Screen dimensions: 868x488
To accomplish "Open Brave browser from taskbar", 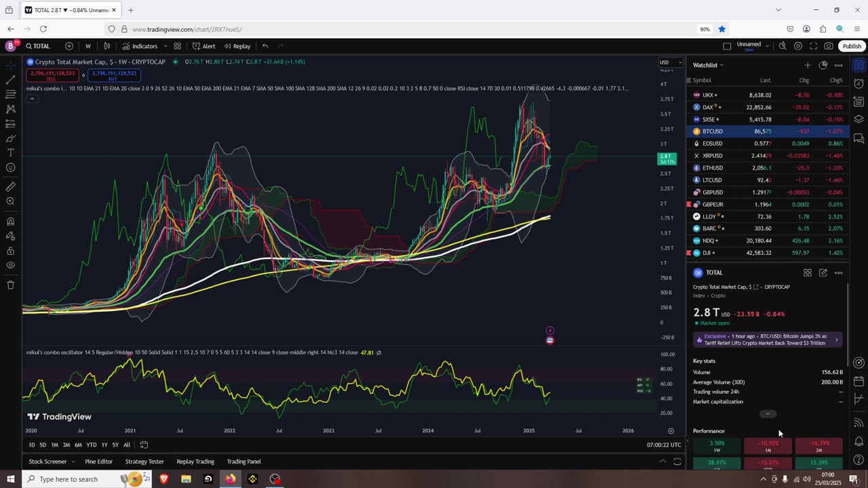I will 163,479.
